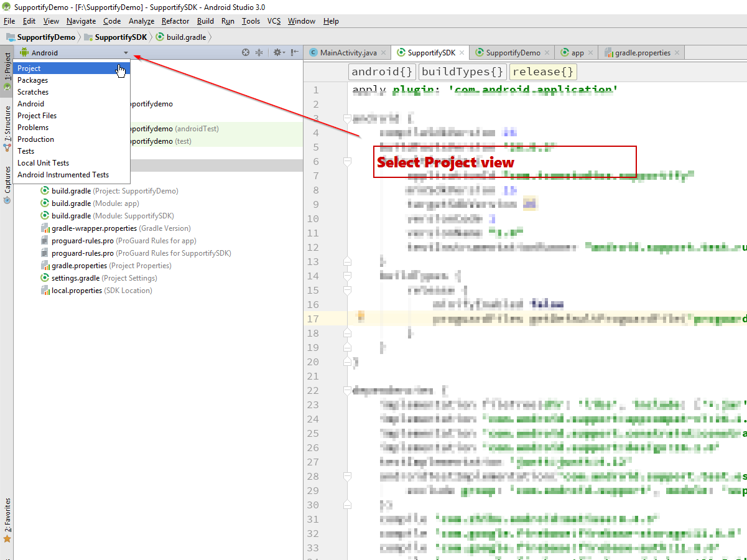
Task: Open the project panel gear settings
Action: click(x=278, y=53)
